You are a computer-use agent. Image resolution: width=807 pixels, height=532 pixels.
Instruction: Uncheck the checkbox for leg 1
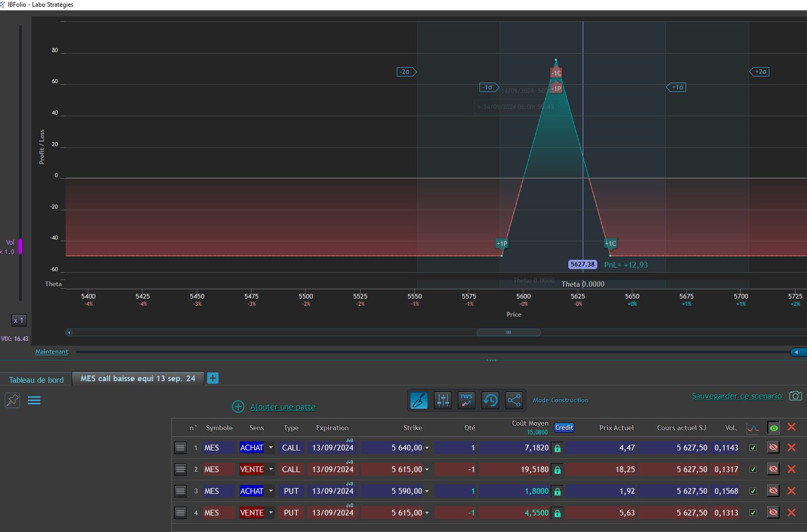point(753,448)
